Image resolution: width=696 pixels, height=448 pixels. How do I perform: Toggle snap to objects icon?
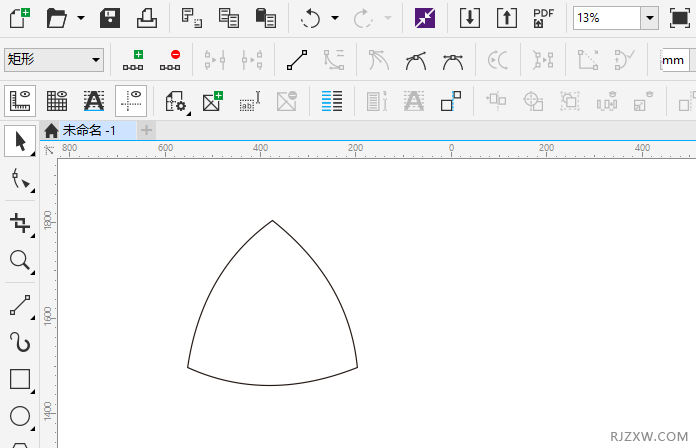[x=451, y=101]
